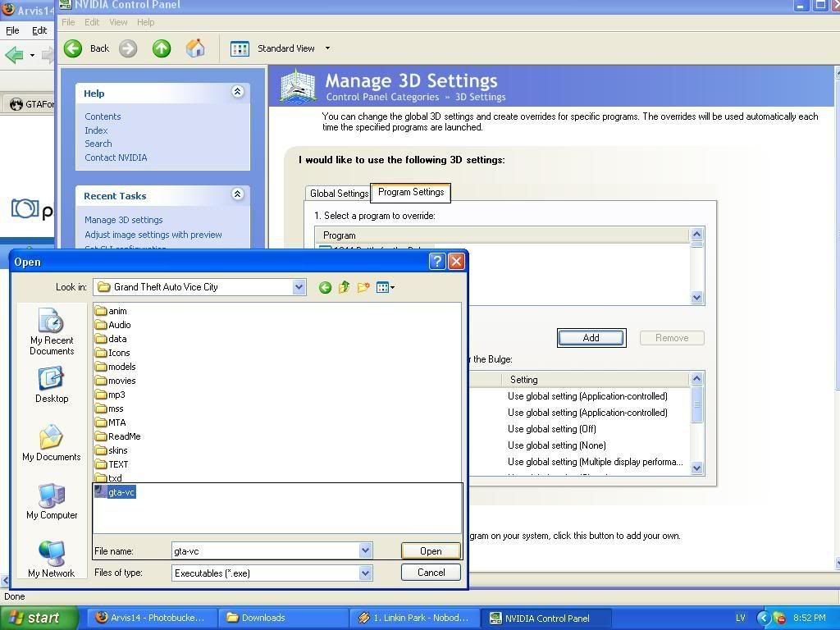Click the Program column header
The image size is (840, 630).
click(x=502, y=235)
